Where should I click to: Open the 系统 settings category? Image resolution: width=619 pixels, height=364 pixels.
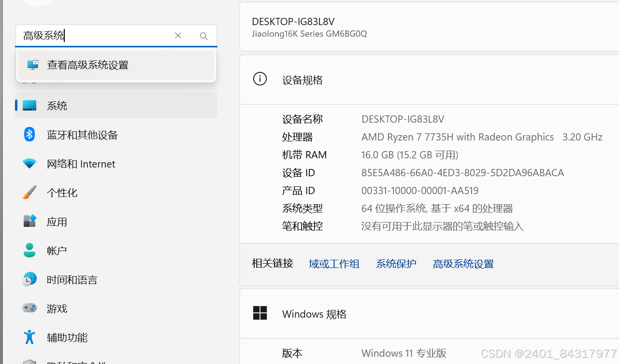coord(116,105)
